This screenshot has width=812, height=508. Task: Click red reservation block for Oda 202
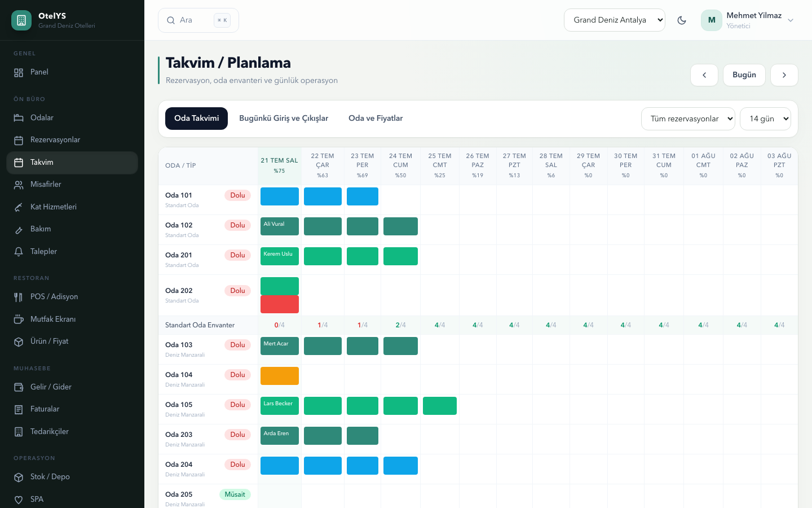click(x=280, y=304)
